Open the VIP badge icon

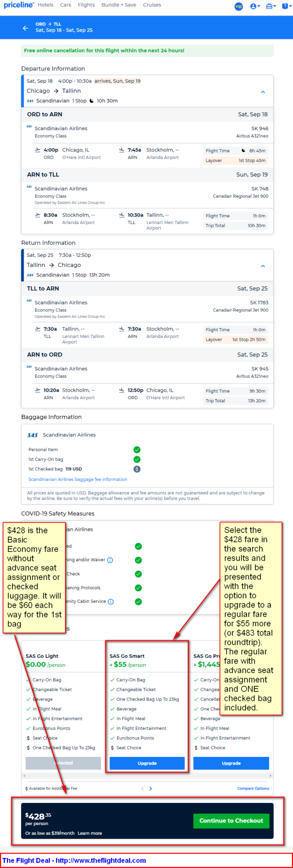pos(238,6)
